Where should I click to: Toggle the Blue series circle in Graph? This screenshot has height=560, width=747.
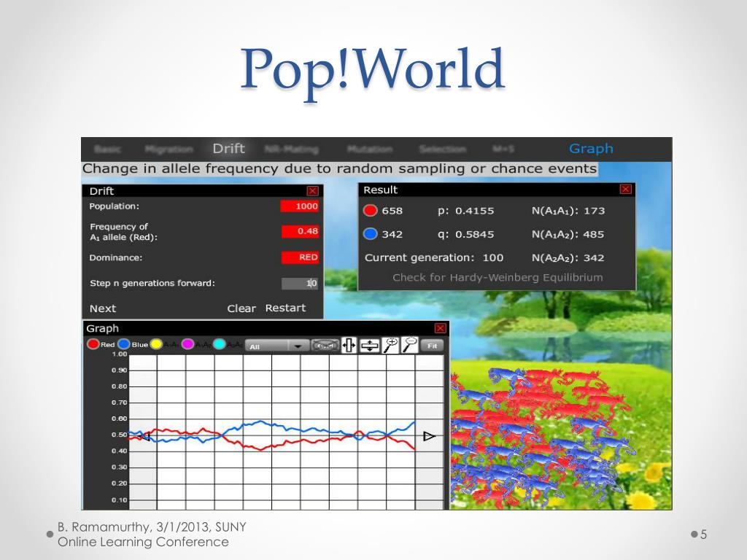pos(124,344)
